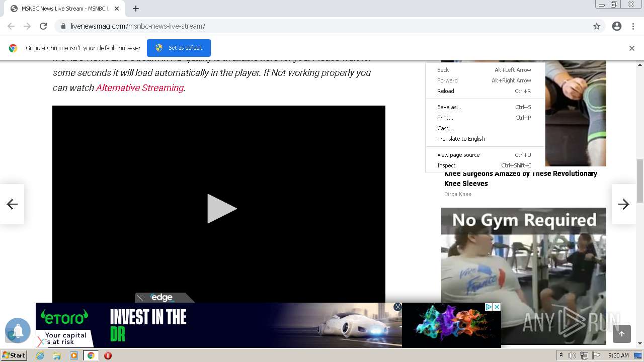Viewport: 644px width, 362px height.
Task: Close the MSNBC News Live Stream tab
Action: pos(117,9)
